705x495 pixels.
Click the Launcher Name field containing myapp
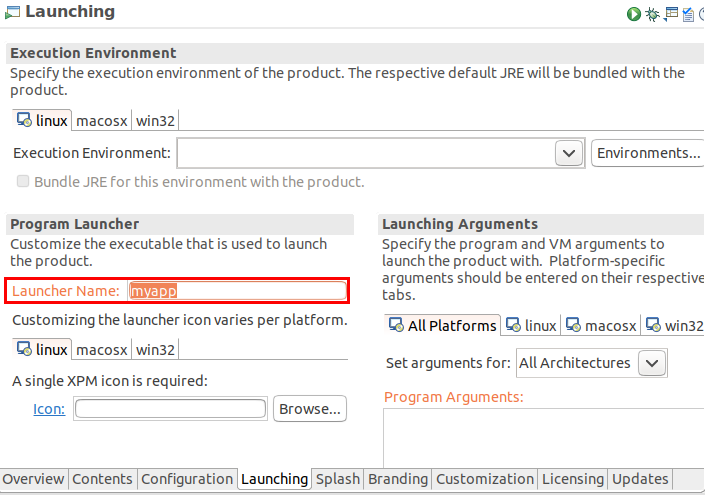tap(237, 291)
